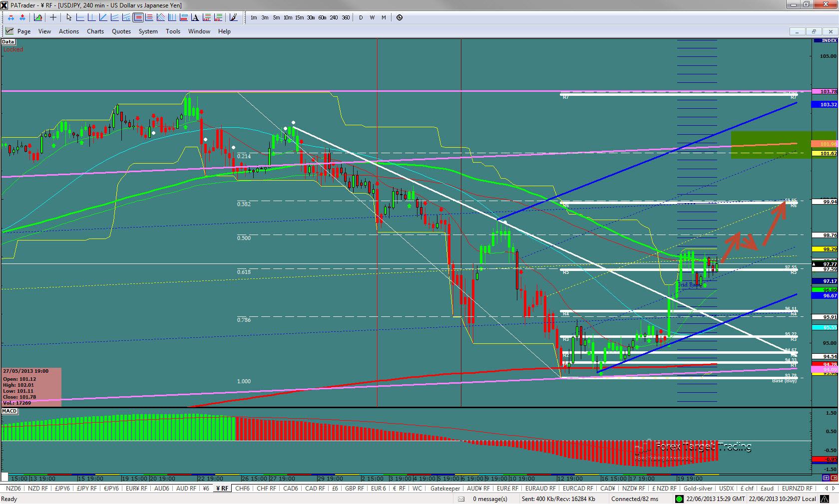The width and height of the screenshot is (839, 504).
Task: Click the pink 103.78 price label
Action: pyautogui.click(x=825, y=92)
